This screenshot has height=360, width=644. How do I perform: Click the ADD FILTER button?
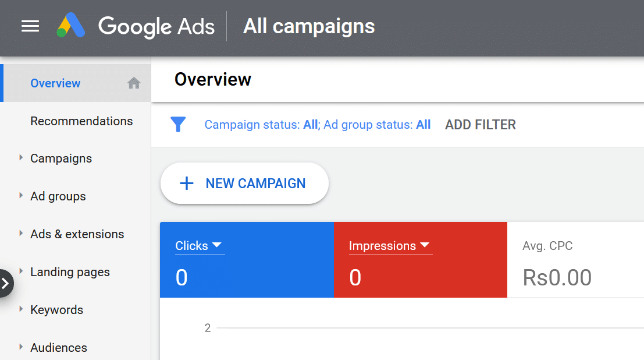(480, 125)
